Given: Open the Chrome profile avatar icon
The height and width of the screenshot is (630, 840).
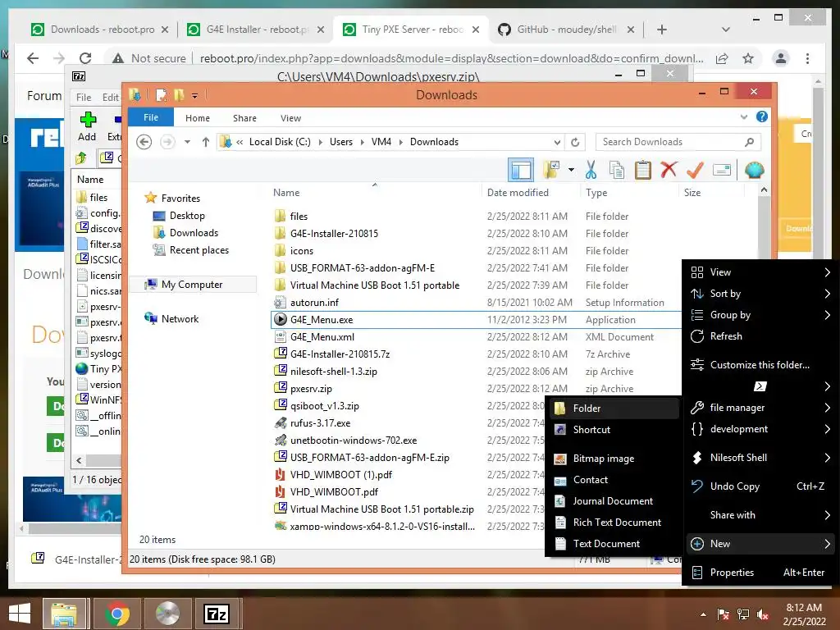Looking at the screenshot, I should pyautogui.click(x=781, y=58).
